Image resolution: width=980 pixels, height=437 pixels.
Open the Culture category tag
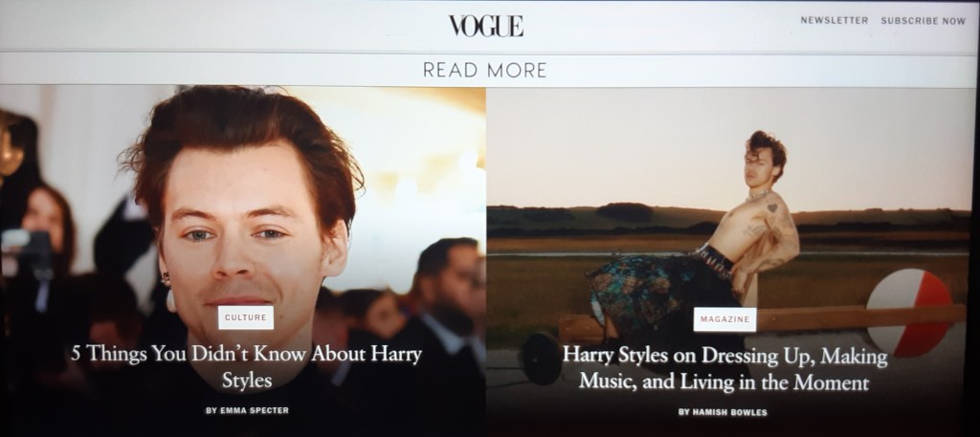tap(246, 317)
